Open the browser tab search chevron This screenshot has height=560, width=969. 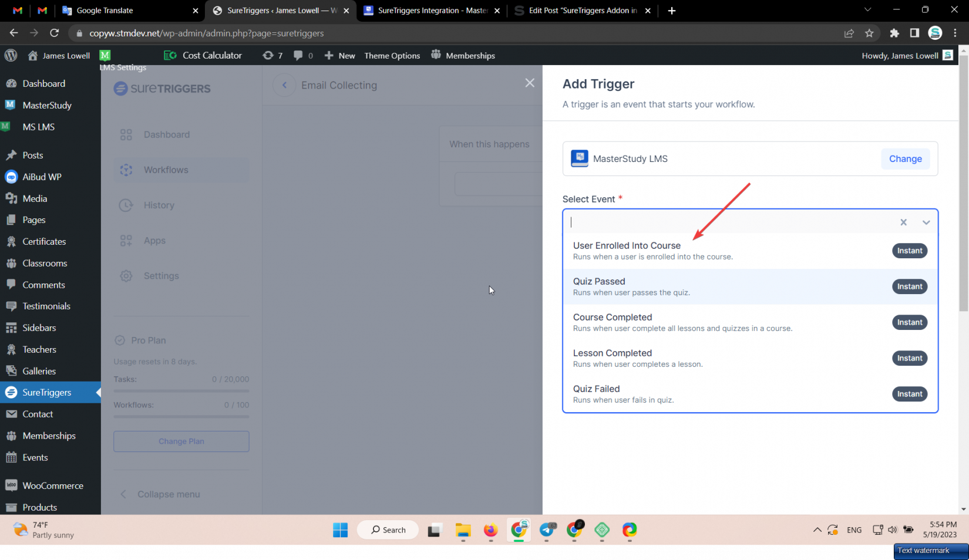pos(867,10)
